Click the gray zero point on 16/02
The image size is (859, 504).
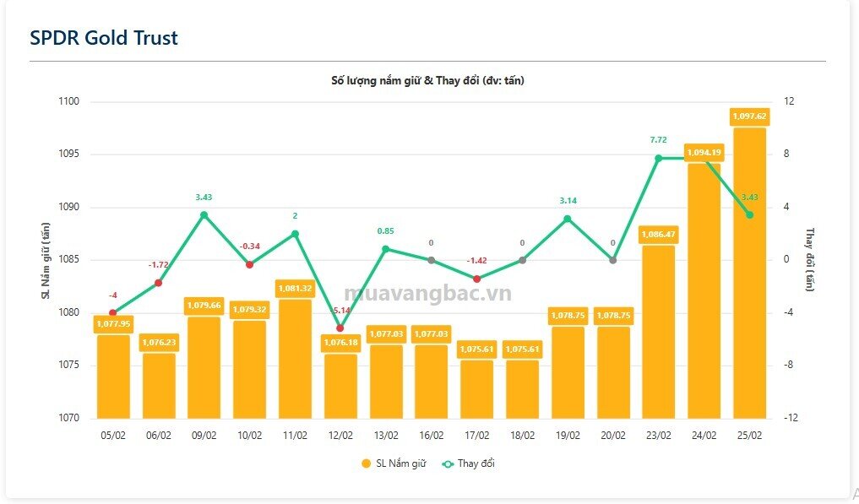(x=431, y=260)
